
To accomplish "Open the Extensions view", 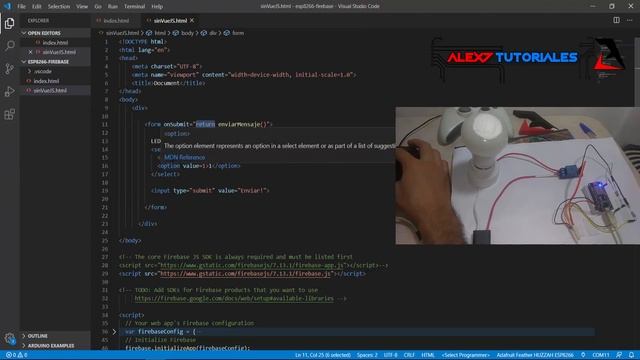I will click(x=9, y=114).
